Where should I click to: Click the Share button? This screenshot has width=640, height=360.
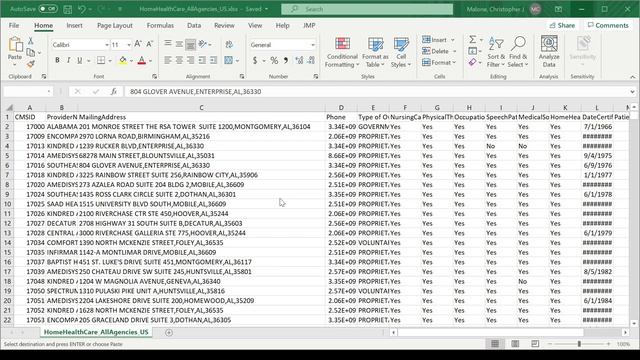point(562,25)
